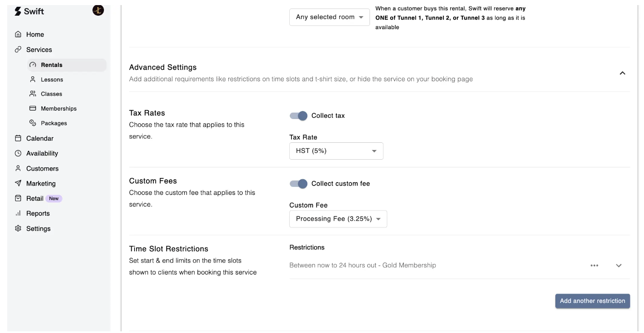Click Add another restriction button
644x333 pixels.
point(592,301)
